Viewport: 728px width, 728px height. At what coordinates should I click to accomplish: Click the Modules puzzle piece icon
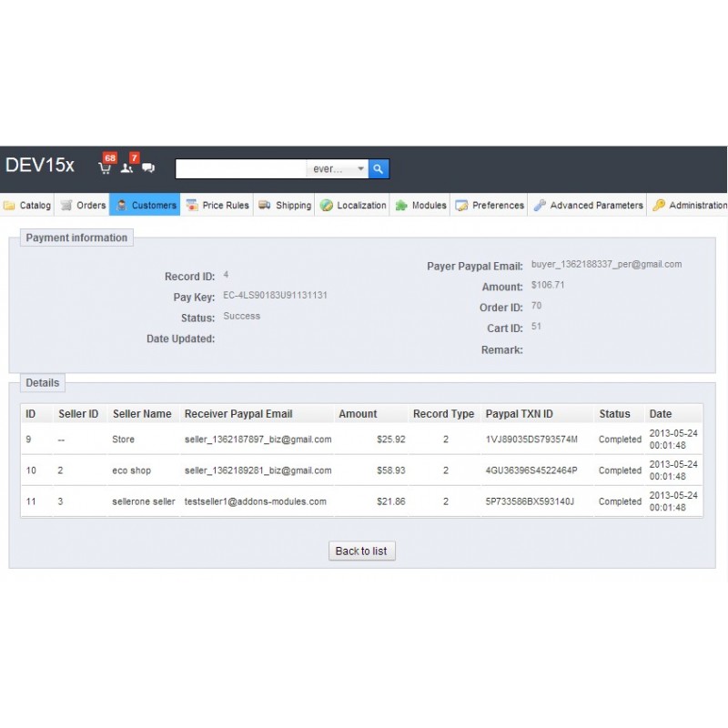pyautogui.click(x=401, y=206)
